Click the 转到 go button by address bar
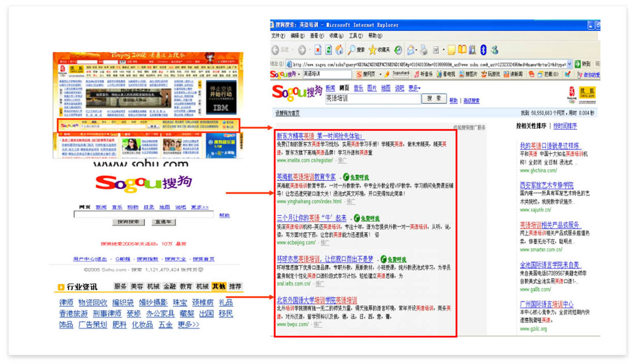The height and width of the screenshot is (364, 635). 583,64
